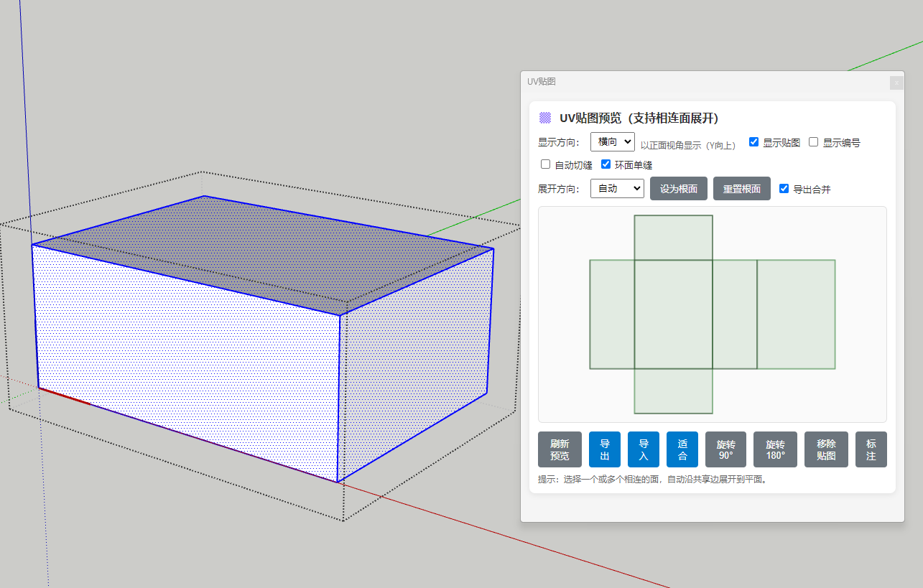Click the 旋转180° button
This screenshot has height=588, width=923.
point(775,449)
